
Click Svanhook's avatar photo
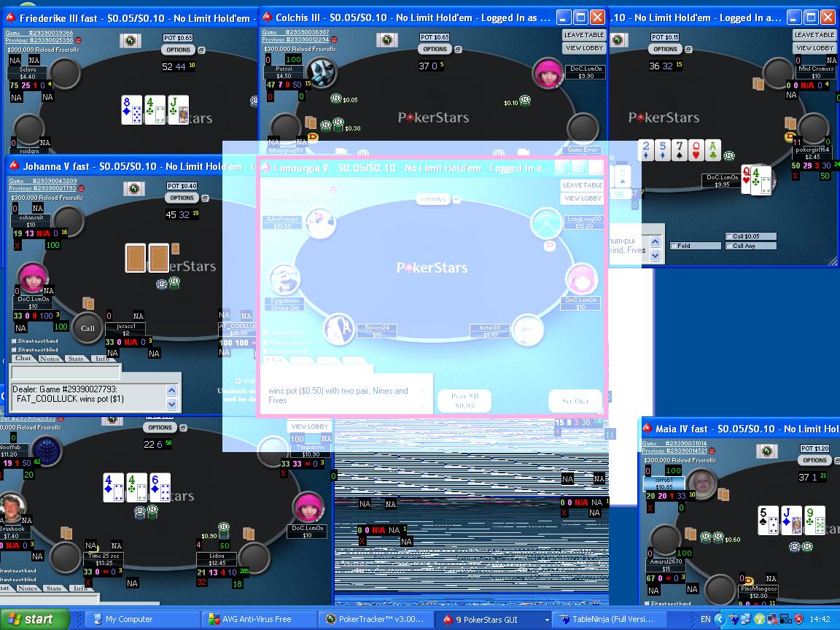click(x=11, y=509)
